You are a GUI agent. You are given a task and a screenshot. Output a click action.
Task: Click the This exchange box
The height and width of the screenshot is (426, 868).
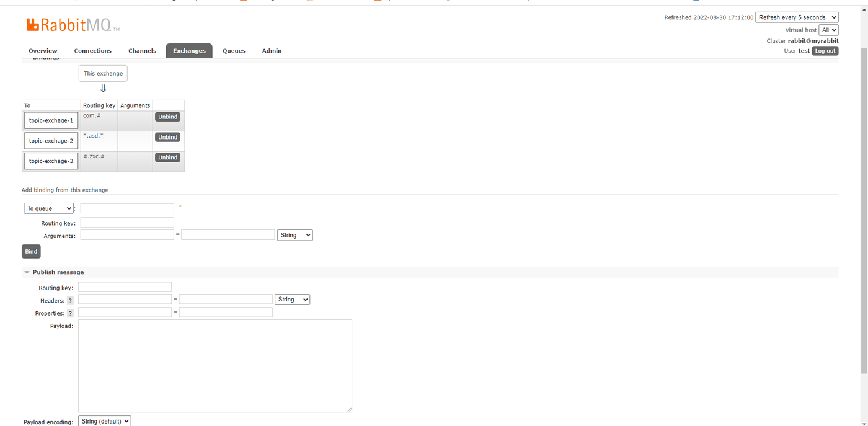point(103,73)
